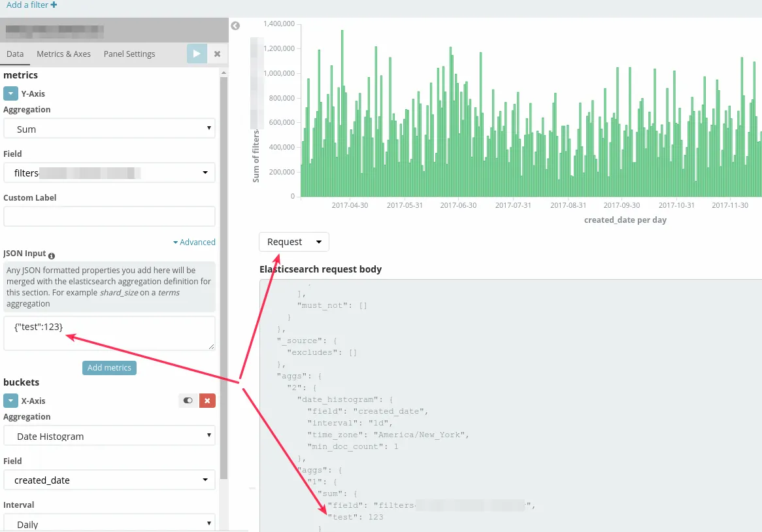Viewport: 762px width, 532px height.
Task: Remove the X-Axis bucket with red X
Action: [208, 401]
